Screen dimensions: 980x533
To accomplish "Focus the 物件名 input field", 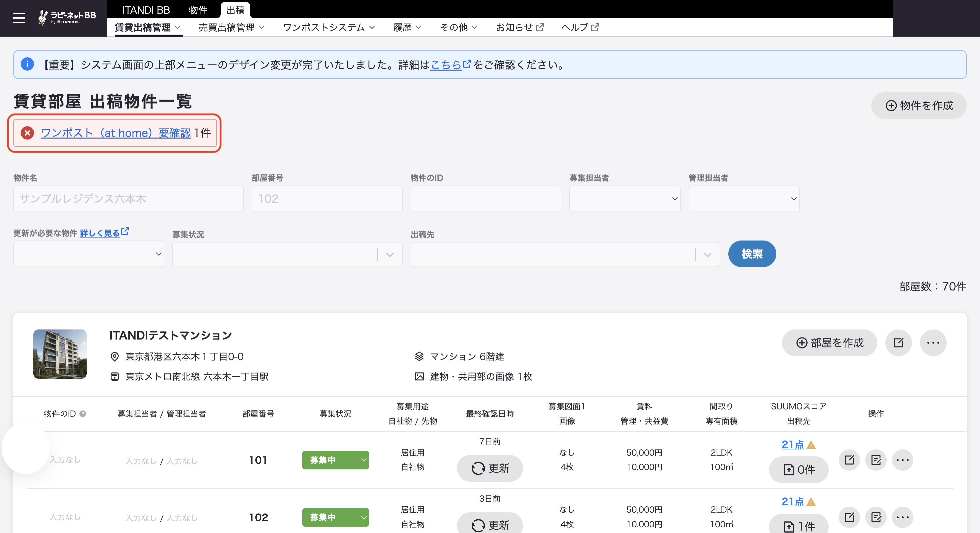I will (128, 199).
